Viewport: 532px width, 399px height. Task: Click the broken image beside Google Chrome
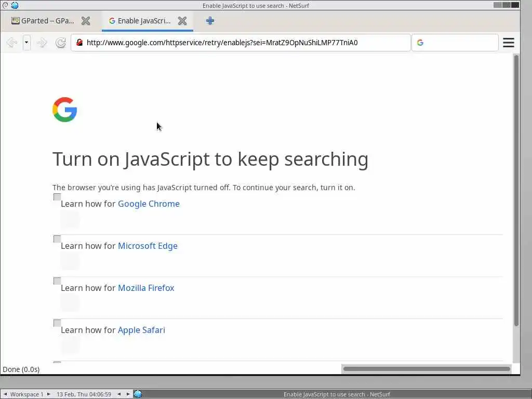57,197
